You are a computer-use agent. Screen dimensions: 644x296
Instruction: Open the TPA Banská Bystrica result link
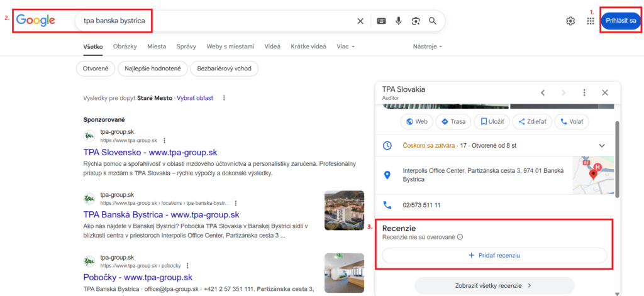161,215
